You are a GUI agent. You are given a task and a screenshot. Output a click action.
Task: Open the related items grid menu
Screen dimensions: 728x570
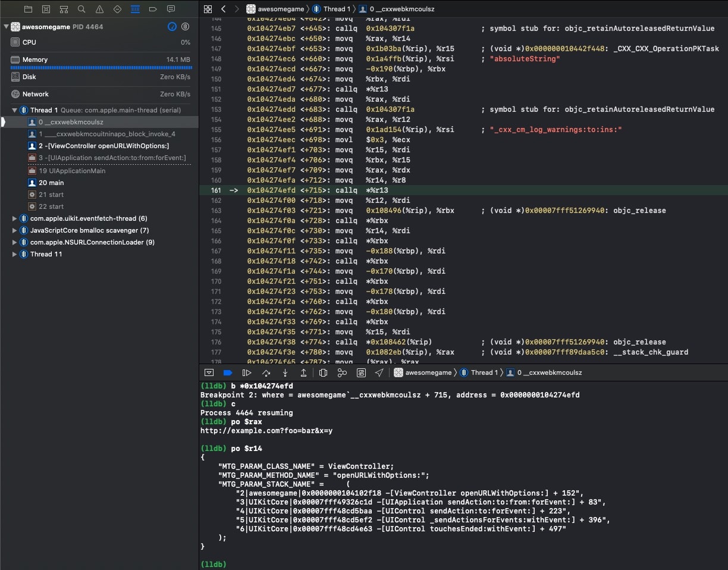208,9
